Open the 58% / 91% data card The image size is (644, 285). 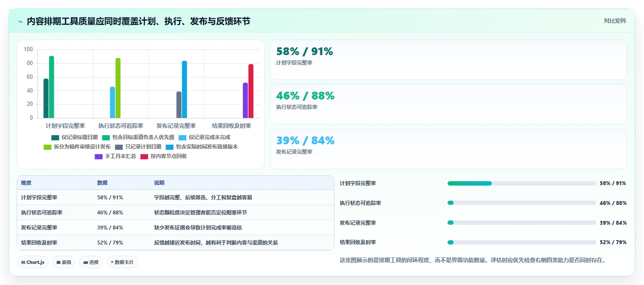click(448, 59)
